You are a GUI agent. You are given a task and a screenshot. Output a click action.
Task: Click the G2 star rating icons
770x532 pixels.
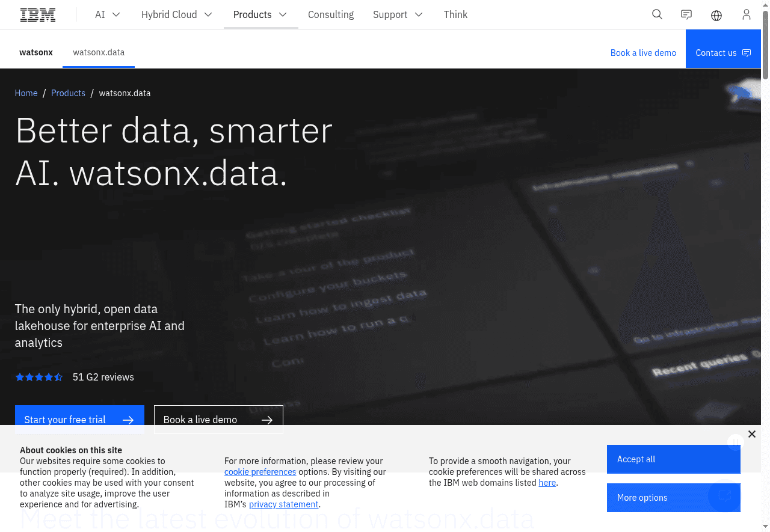tap(38, 377)
